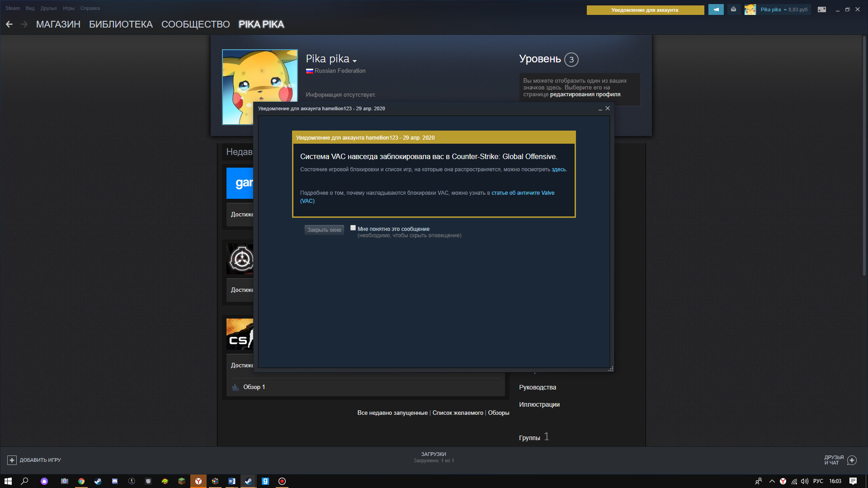Viewport: 868px width, 488px height.
Task: Click the profile level 3 badge
Action: pyautogui.click(x=571, y=60)
